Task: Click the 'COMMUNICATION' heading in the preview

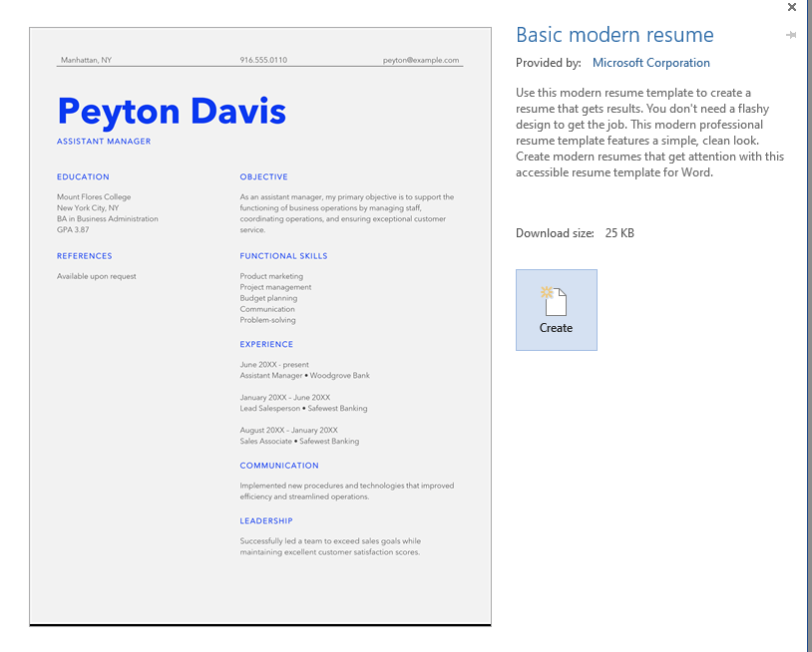Action: 279,466
